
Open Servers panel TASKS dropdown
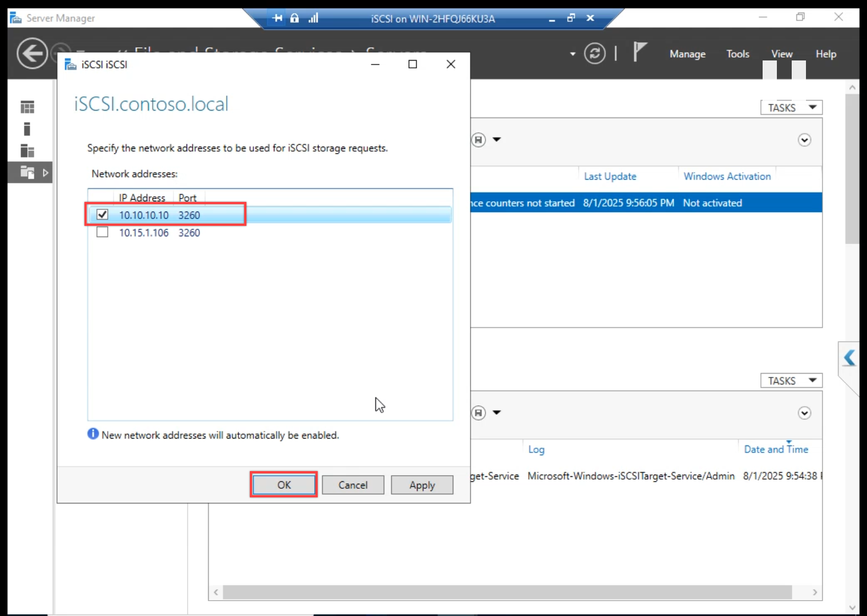click(x=791, y=107)
